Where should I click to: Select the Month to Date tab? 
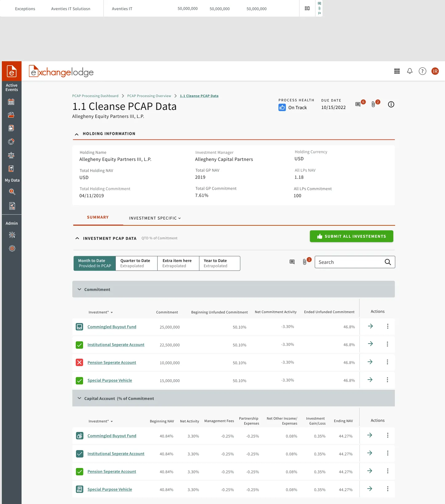(x=94, y=263)
